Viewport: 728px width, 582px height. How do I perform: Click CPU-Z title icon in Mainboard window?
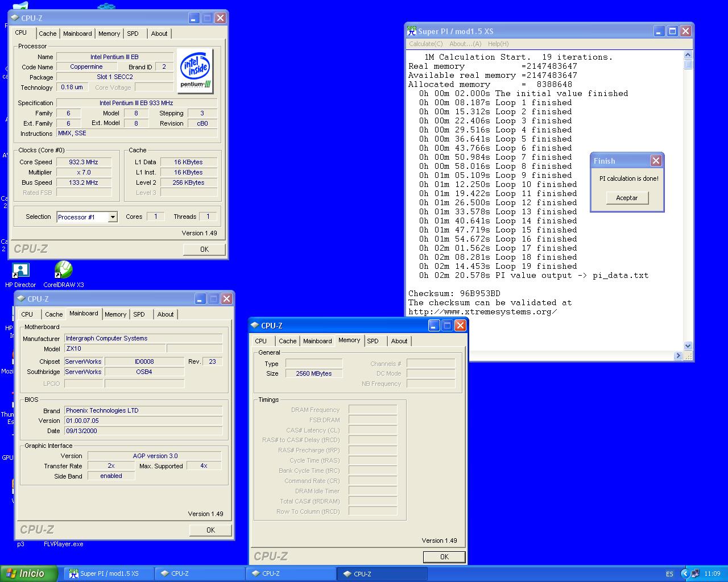click(21, 298)
